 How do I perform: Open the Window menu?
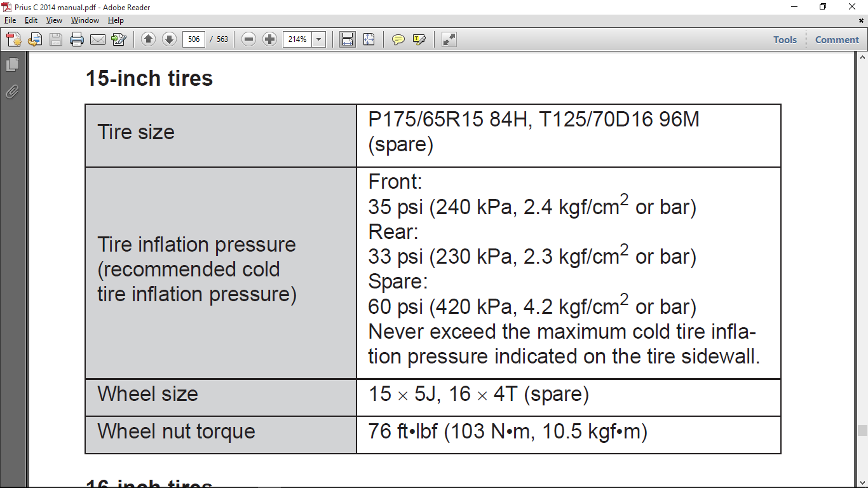[85, 20]
